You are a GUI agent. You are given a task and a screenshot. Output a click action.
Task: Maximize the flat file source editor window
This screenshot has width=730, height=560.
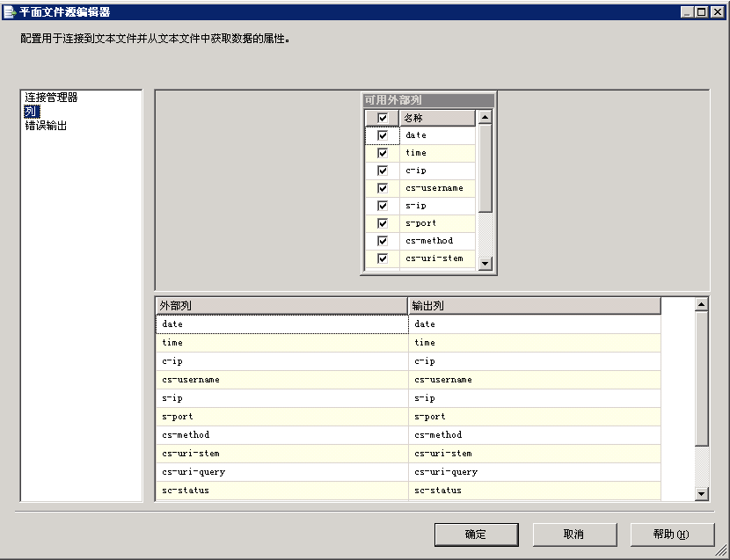pyautogui.click(x=701, y=12)
